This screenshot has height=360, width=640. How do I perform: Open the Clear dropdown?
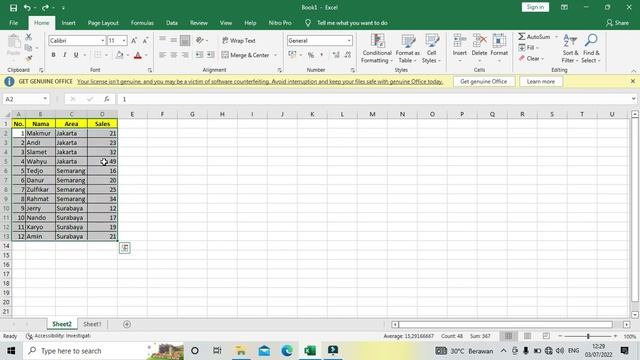click(532, 59)
